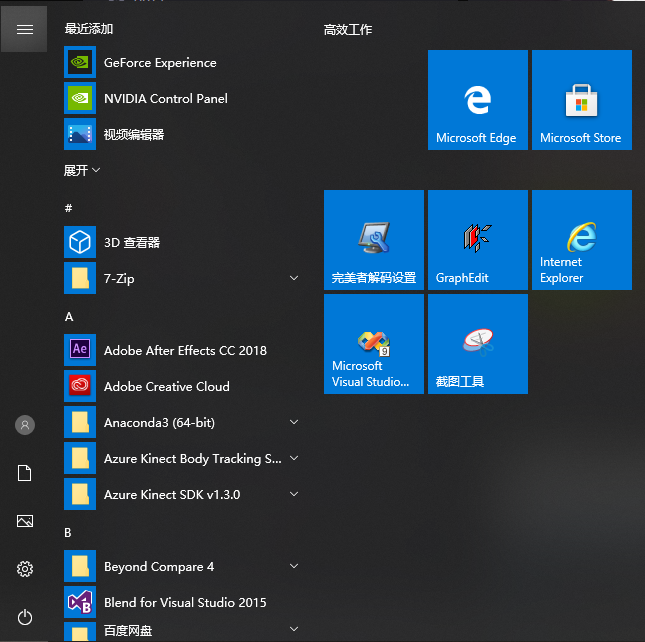This screenshot has width=645, height=642.
Task: Open the 截图工具 snipping tool tile
Action: tap(478, 344)
